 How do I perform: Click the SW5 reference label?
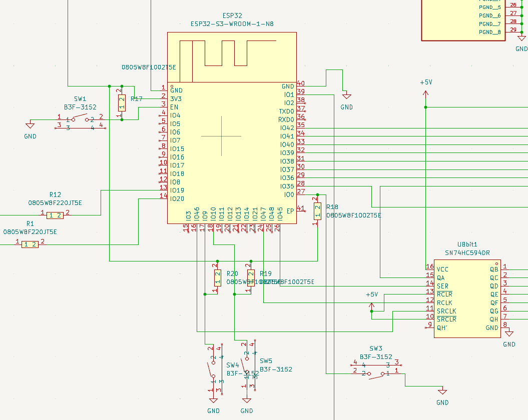[x=266, y=361]
